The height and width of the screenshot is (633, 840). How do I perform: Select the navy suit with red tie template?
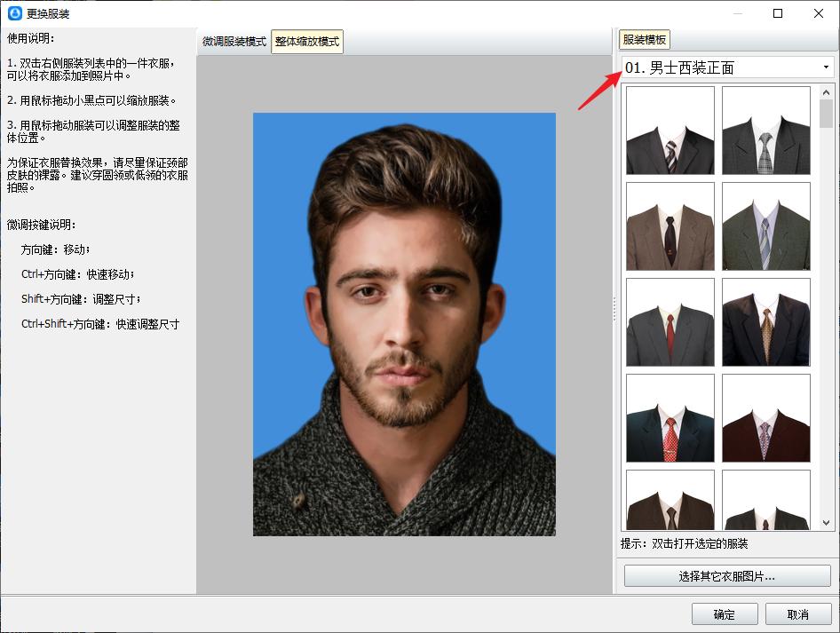[x=669, y=416]
